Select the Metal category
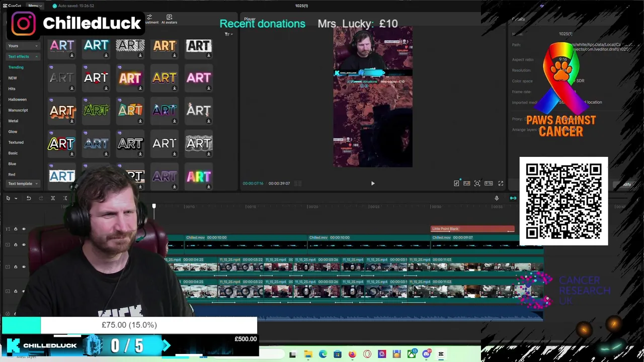The width and height of the screenshot is (644, 362). click(13, 121)
